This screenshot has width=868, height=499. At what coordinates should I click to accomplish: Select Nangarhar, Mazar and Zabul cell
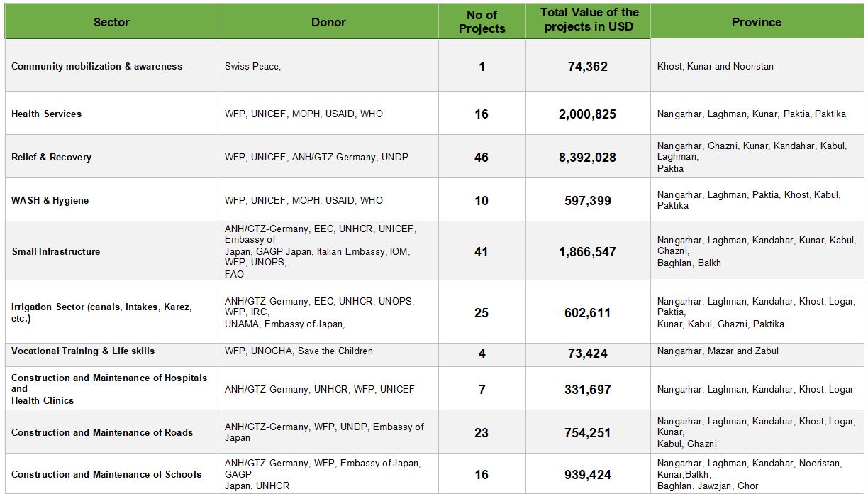pos(757,353)
